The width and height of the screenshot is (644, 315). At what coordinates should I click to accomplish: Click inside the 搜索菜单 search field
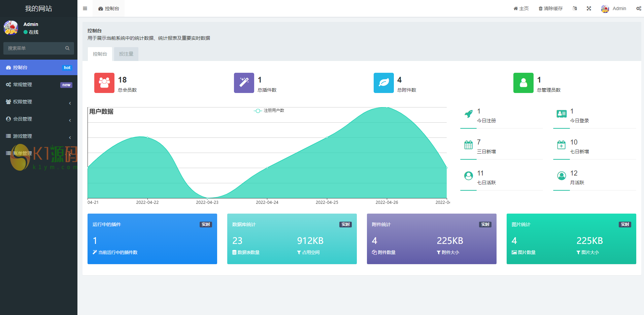click(34, 48)
